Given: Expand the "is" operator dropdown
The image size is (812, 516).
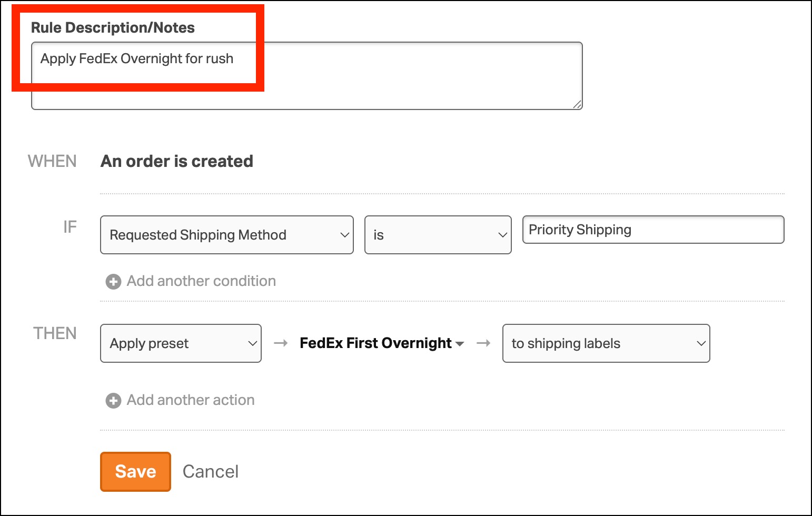Looking at the screenshot, I should (x=438, y=235).
